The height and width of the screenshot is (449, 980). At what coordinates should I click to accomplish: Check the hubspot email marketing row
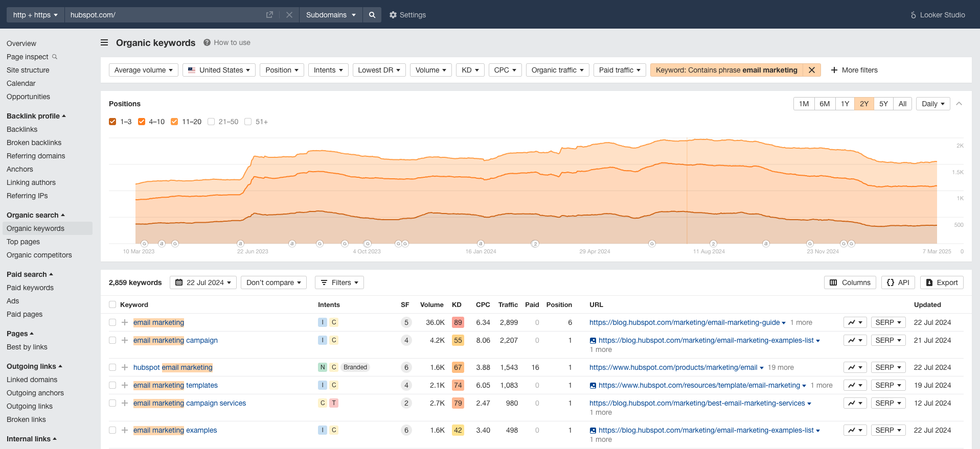coord(112,367)
